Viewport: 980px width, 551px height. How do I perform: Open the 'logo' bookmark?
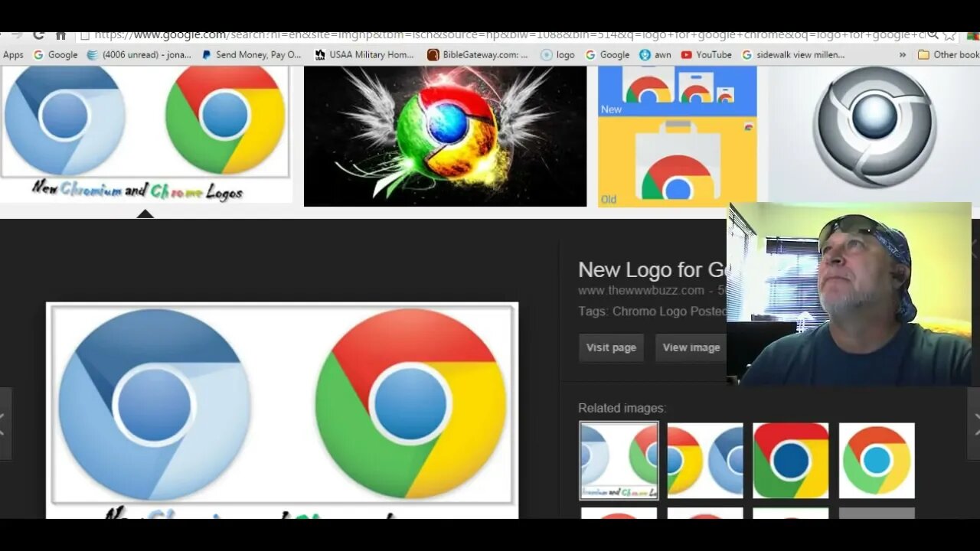558,55
